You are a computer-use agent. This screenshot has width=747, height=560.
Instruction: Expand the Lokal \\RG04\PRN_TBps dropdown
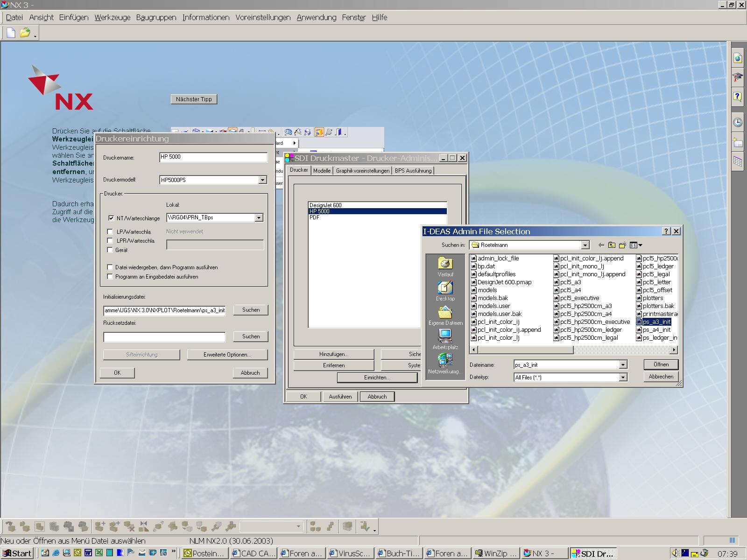tap(259, 218)
